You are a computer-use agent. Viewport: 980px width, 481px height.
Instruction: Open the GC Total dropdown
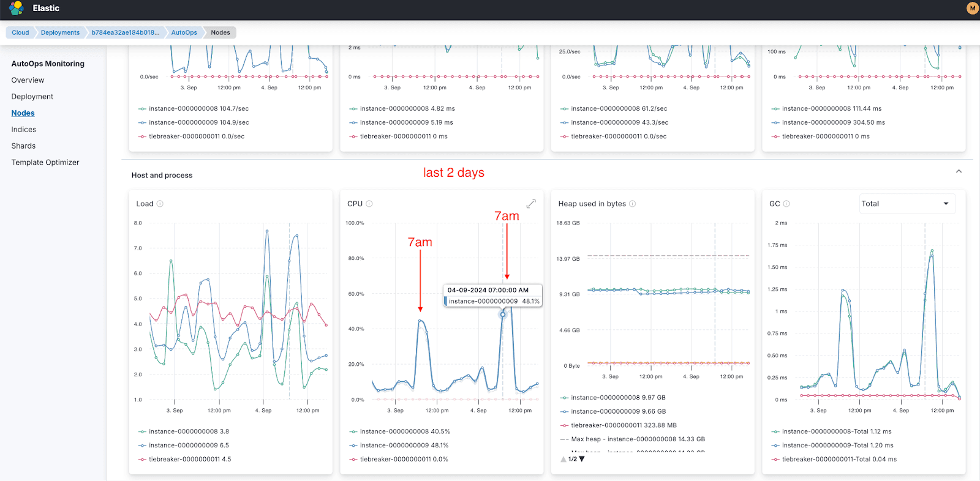click(905, 204)
